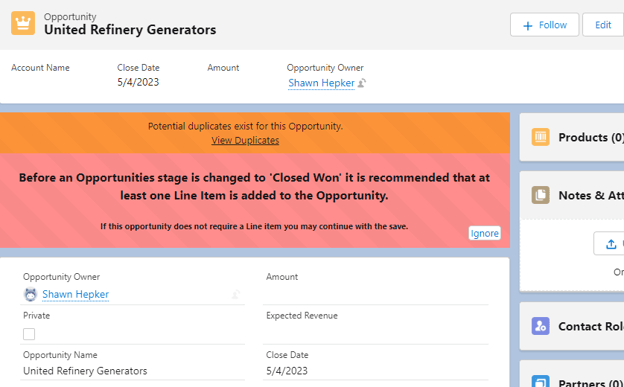Click the Contact Roles icon
Screen dimensions: 624x387
click(540, 326)
